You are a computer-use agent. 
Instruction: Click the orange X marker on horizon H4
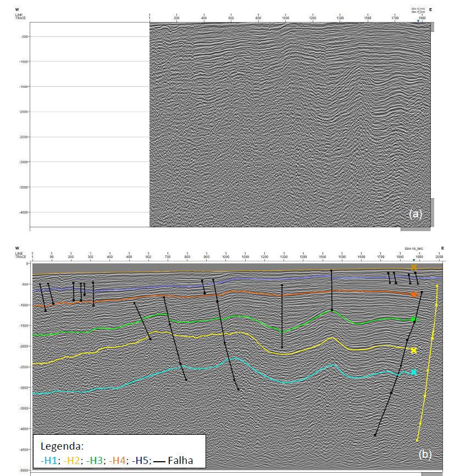[x=414, y=294]
